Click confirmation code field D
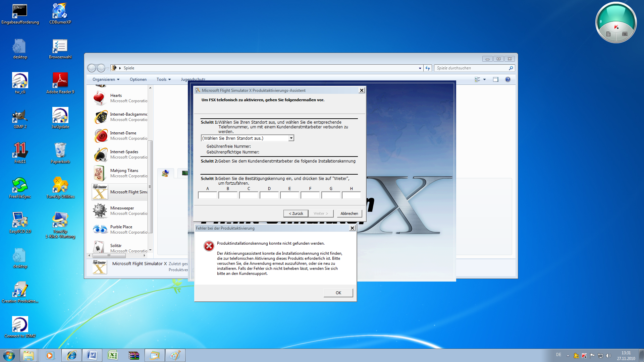Screen dimensions: 644x362 (269, 195)
